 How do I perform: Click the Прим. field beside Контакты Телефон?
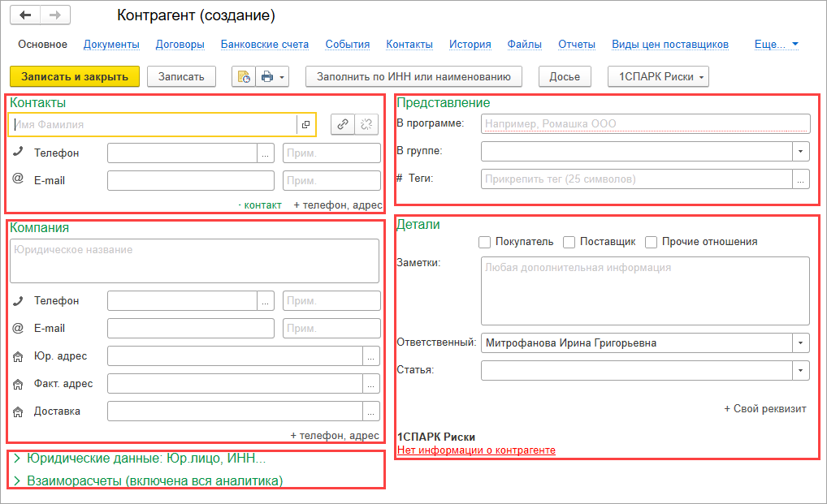(331, 153)
